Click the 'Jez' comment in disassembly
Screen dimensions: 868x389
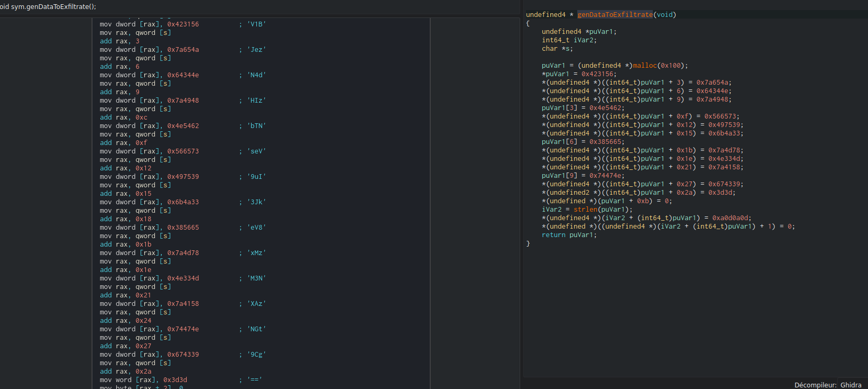click(x=256, y=50)
